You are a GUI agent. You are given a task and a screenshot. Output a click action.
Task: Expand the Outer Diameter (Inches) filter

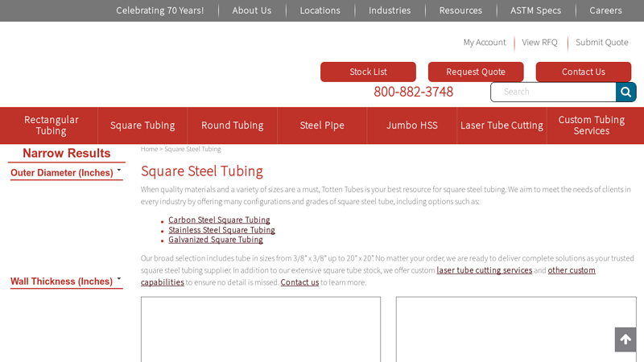click(x=66, y=173)
